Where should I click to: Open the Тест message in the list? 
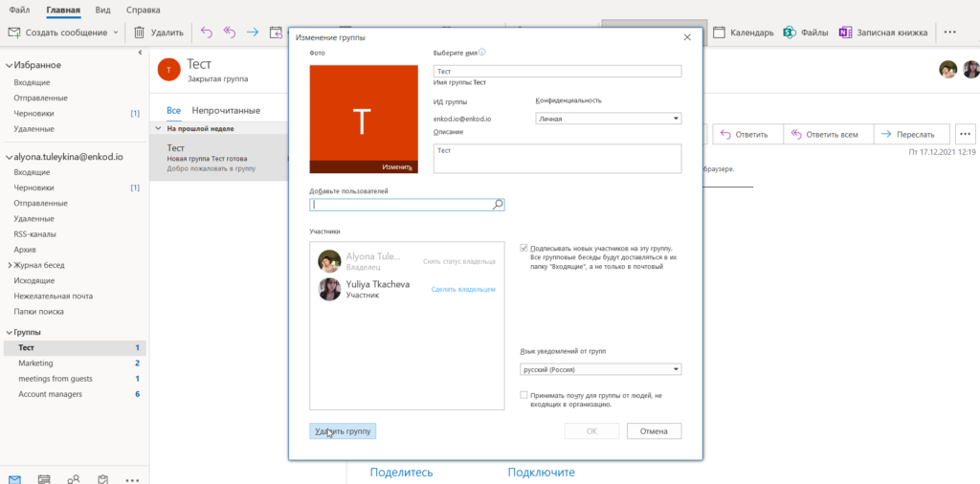point(219,158)
